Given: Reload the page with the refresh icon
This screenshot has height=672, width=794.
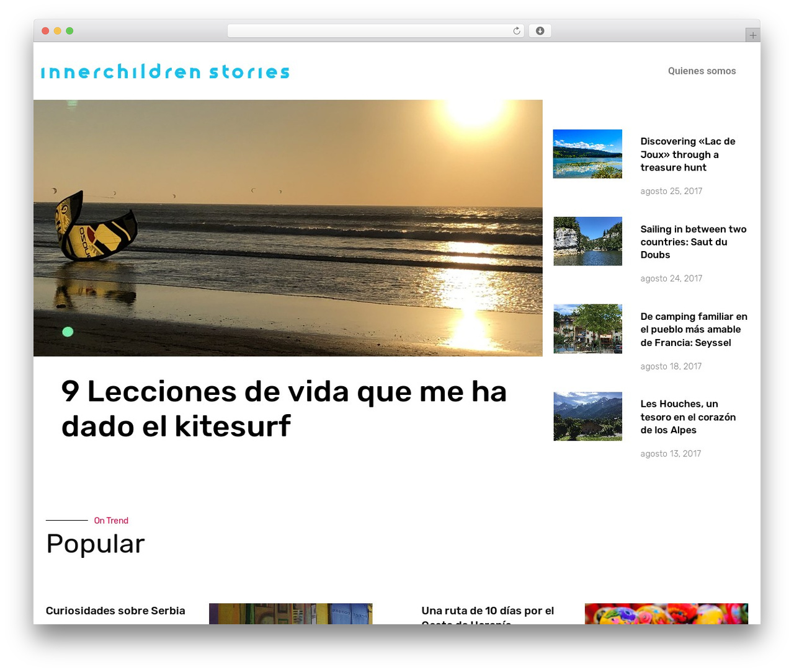Looking at the screenshot, I should click(516, 31).
